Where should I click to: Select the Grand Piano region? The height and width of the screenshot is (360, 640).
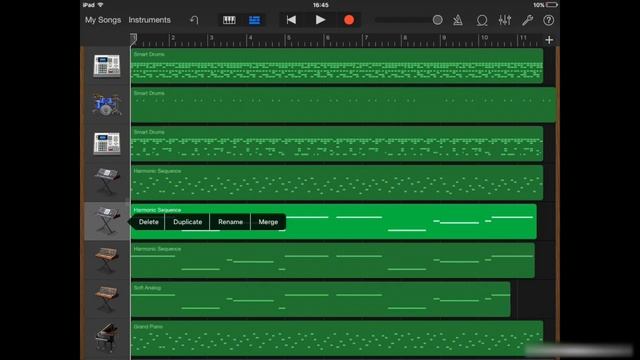pyautogui.click(x=337, y=338)
